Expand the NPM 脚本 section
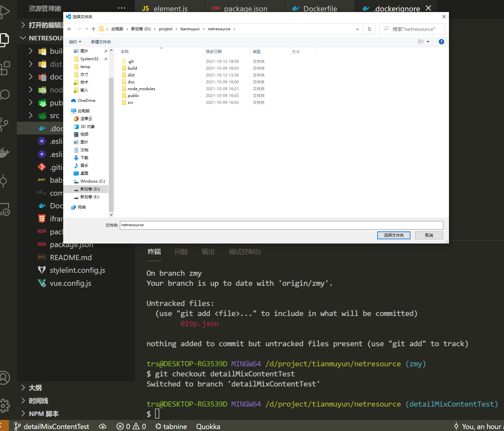 [x=40, y=414]
